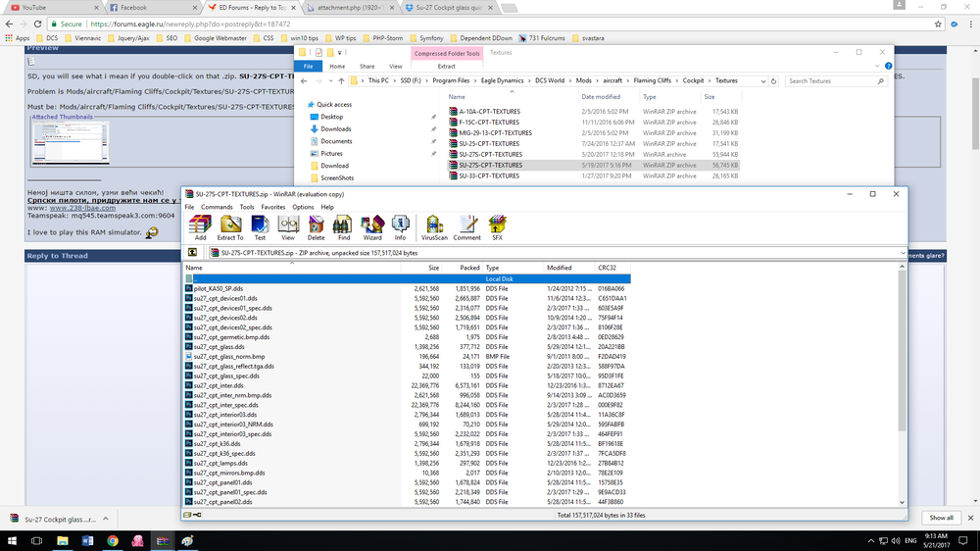Open the DCS bookmark
Viewport: 980px width, 551px height.
[46, 38]
